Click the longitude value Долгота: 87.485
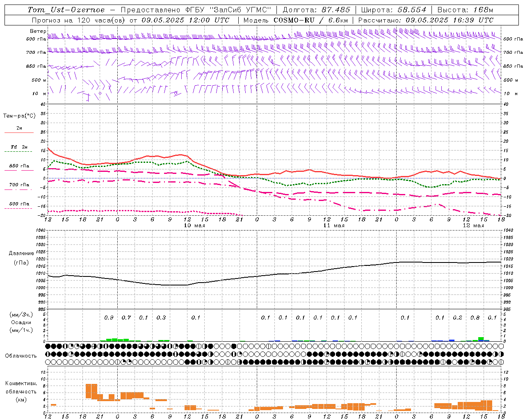The image size is (525, 420). pos(317,10)
